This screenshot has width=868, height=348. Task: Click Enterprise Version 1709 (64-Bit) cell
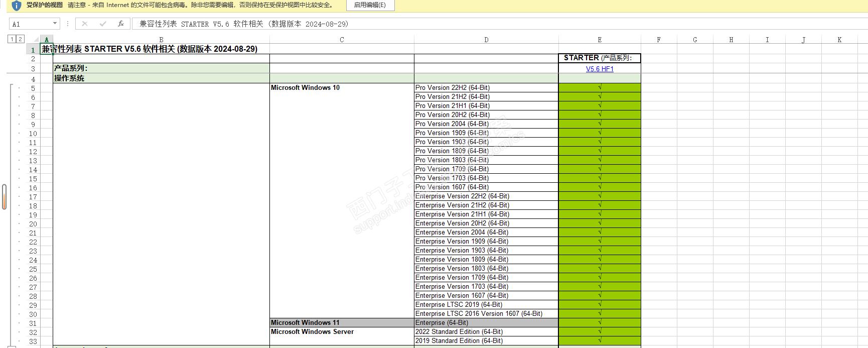(486, 277)
